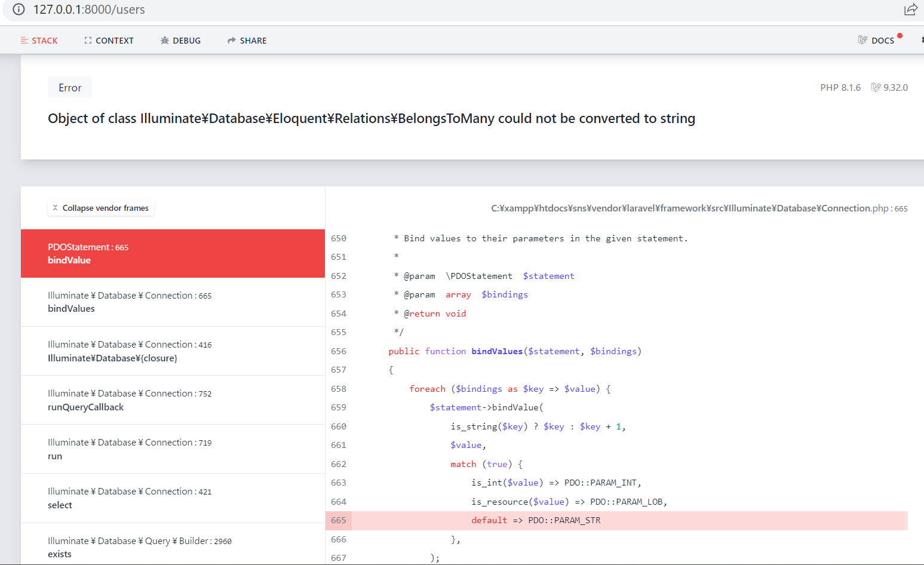
Task: Open the DEBUG tab
Action: pyautogui.click(x=180, y=41)
